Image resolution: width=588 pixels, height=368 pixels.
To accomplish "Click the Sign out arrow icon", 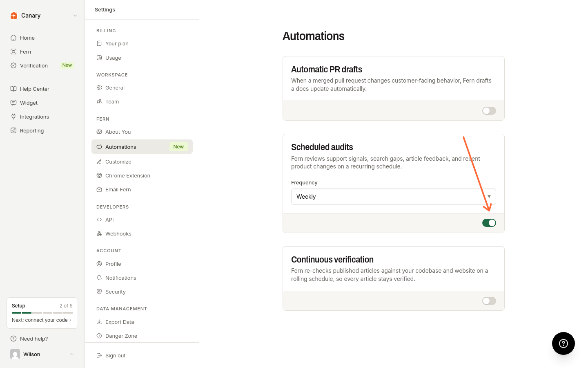I will pos(99,355).
